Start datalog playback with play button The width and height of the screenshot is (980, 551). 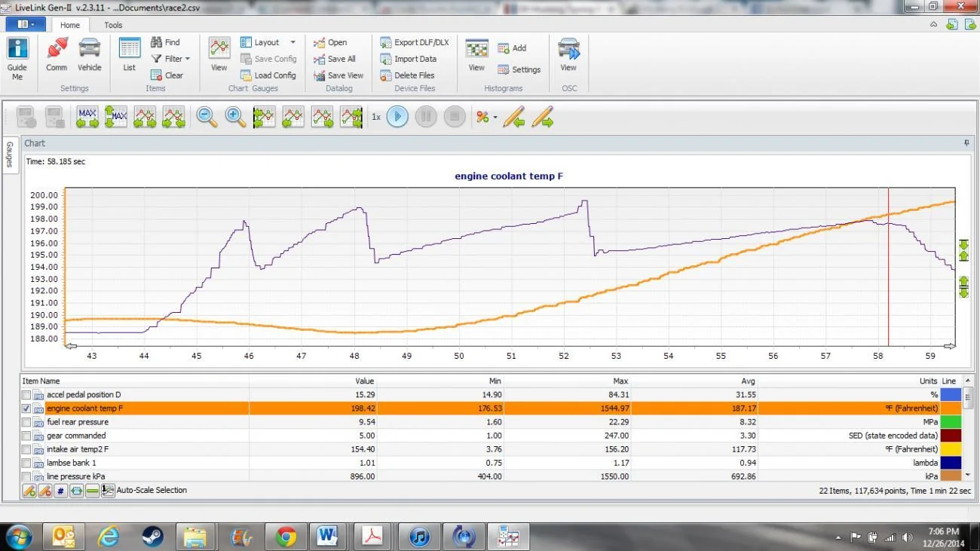(397, 117)
